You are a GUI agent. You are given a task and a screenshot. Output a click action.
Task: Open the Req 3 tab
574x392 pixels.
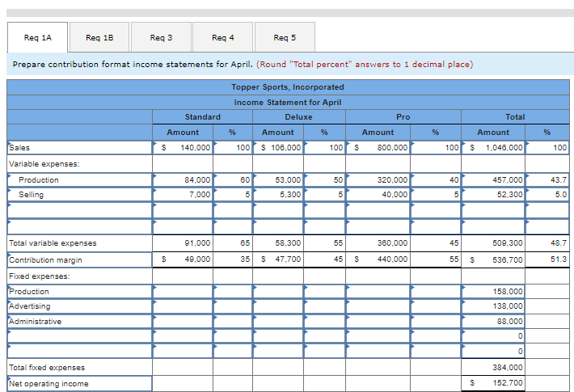[161, 37]
